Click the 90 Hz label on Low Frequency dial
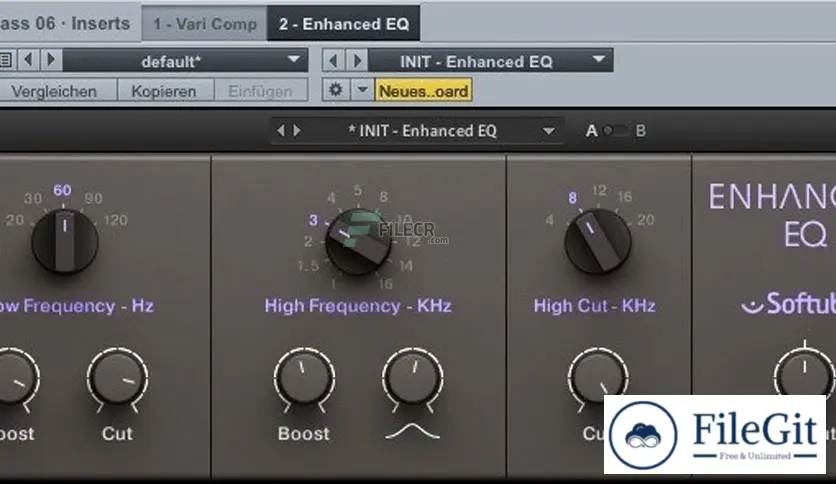The width and height of the screenshot is (836, 484). [93, 198]
